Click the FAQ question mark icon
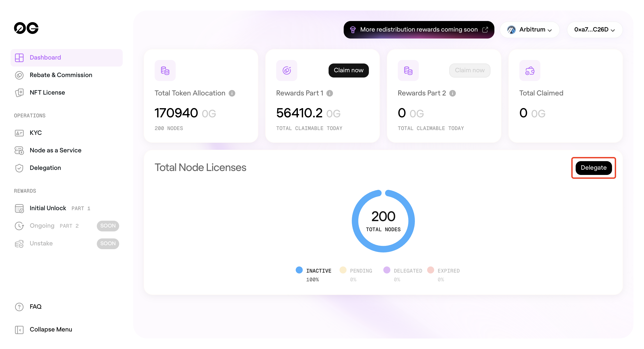This screenshot has width=644, height=349. point(19,307)
